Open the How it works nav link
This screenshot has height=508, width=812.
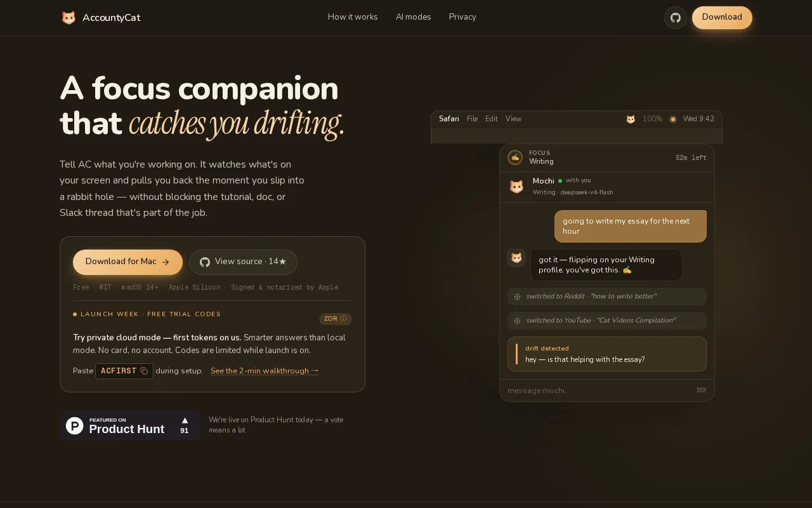coord(353,17)
